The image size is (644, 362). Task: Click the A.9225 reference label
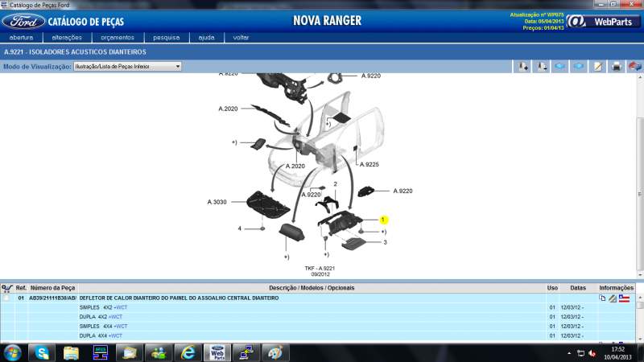pos(369,164)
